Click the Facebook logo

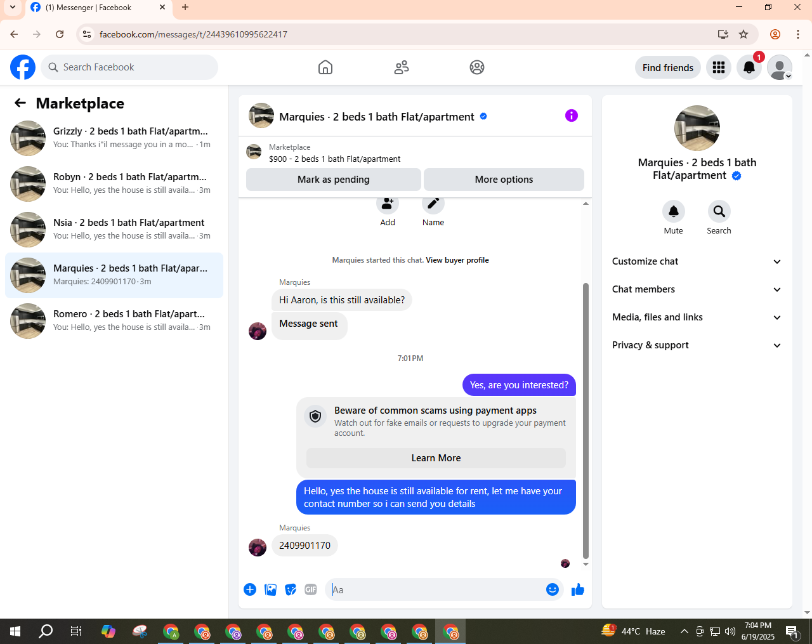click(x=23, y=67)
